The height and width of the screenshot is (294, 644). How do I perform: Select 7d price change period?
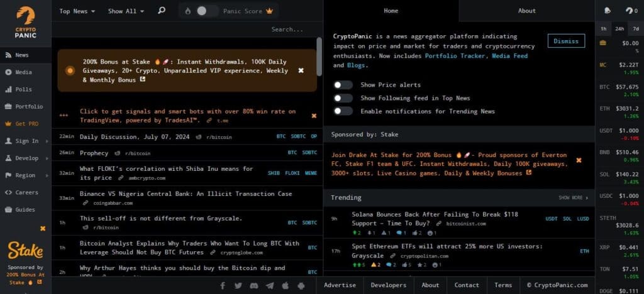coord(635,29)
